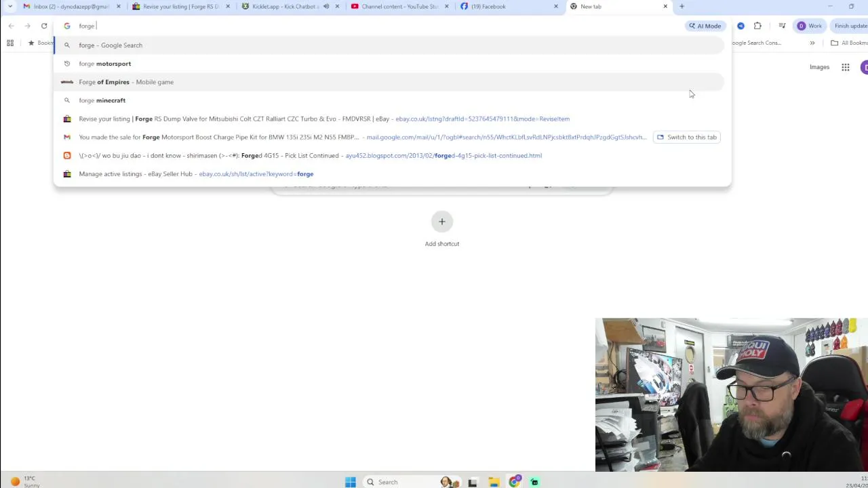868x488 pixels.
Task: Open the weather widget showing 13°C Sunny
Action: point(24,482)
